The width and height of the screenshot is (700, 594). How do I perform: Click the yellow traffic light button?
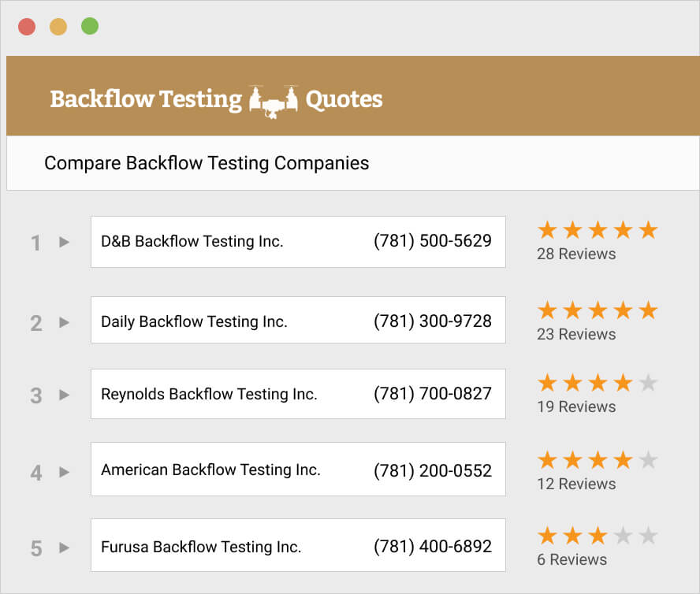point(58,25)
